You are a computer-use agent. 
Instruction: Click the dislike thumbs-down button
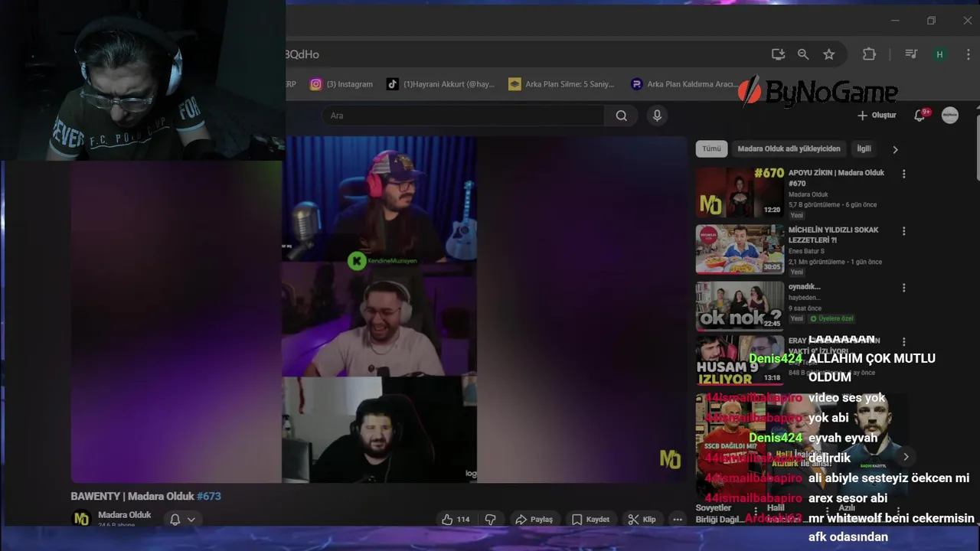click(490, 520)
